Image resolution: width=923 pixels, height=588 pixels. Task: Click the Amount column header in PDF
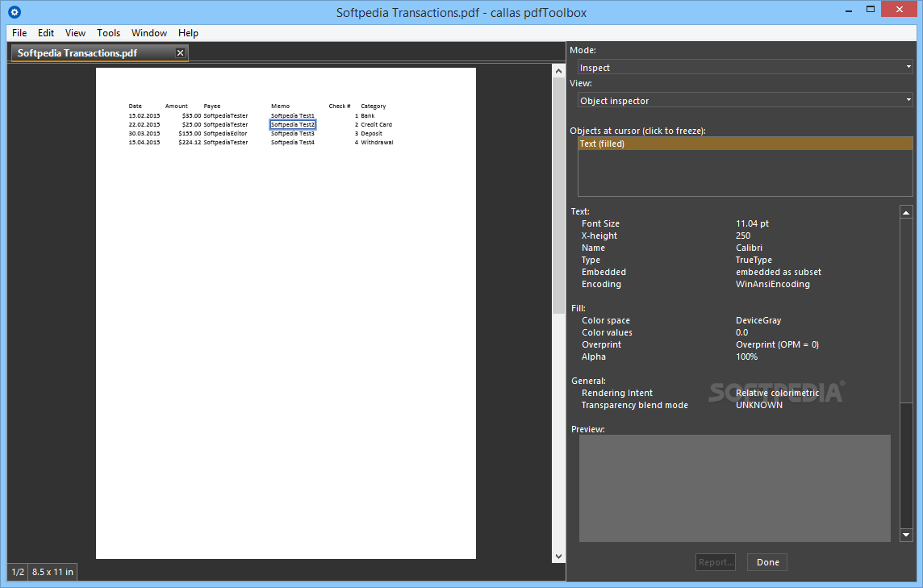click(x=177, y=106)
